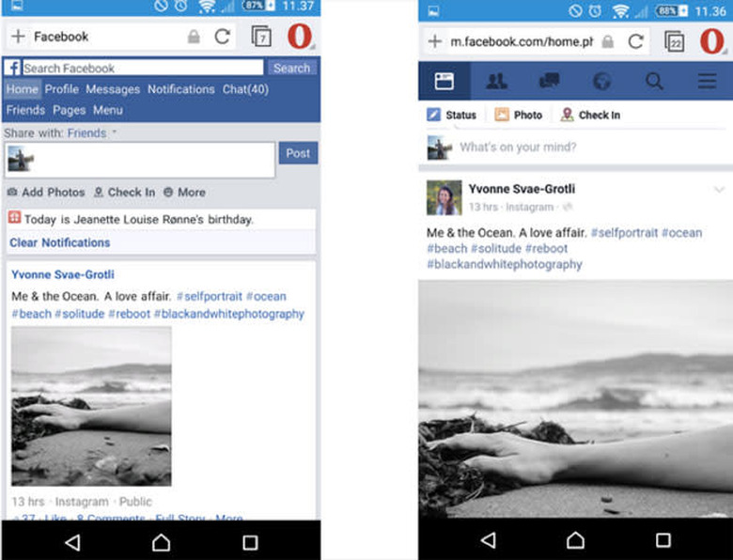Tap Android home button on left phone
This screenshot has height=560, width=733.
pos(162,542)
